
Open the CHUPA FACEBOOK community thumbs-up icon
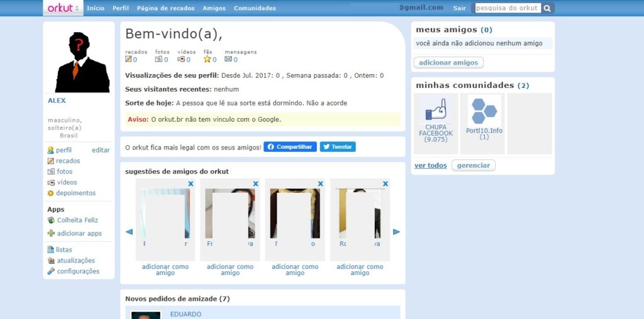435,110
